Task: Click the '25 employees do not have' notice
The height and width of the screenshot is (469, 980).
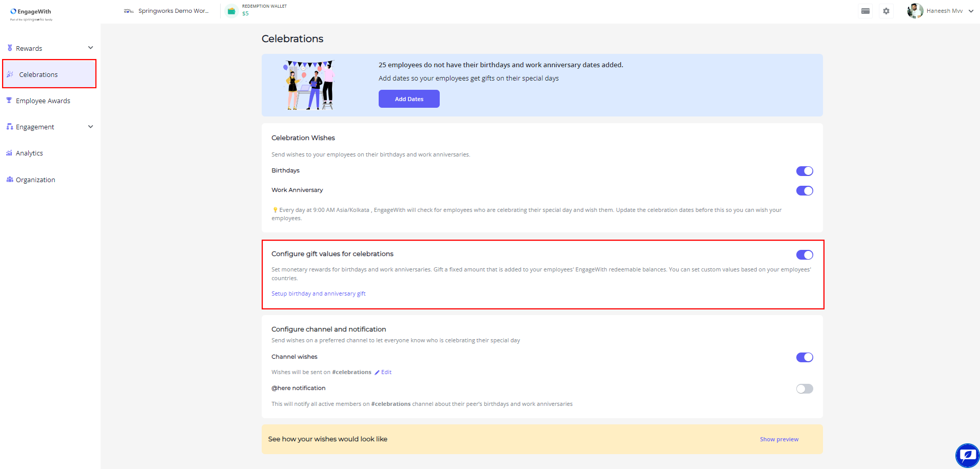Action: (x=501, y=65)
